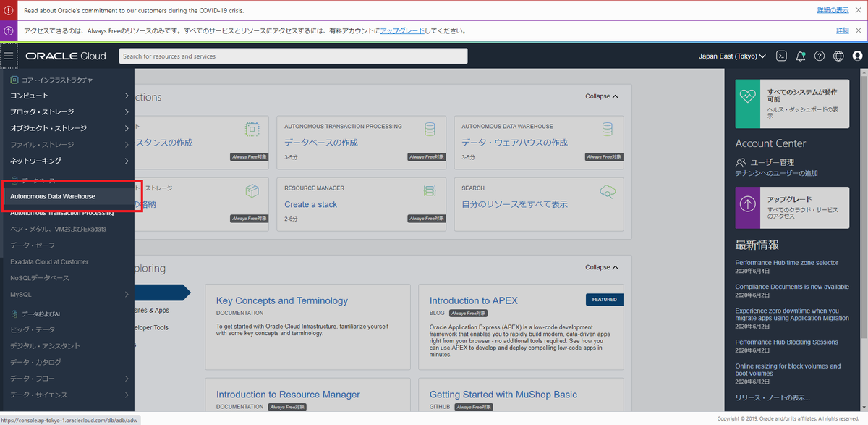Click the Resource Manager stack icon
The width and height of the screenshot is (868, 425).
(430, 191)
